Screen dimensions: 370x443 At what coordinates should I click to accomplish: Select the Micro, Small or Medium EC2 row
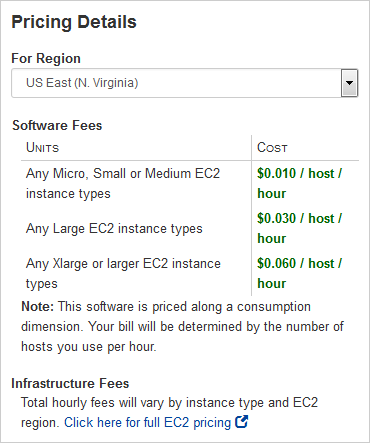click(190, 183)
